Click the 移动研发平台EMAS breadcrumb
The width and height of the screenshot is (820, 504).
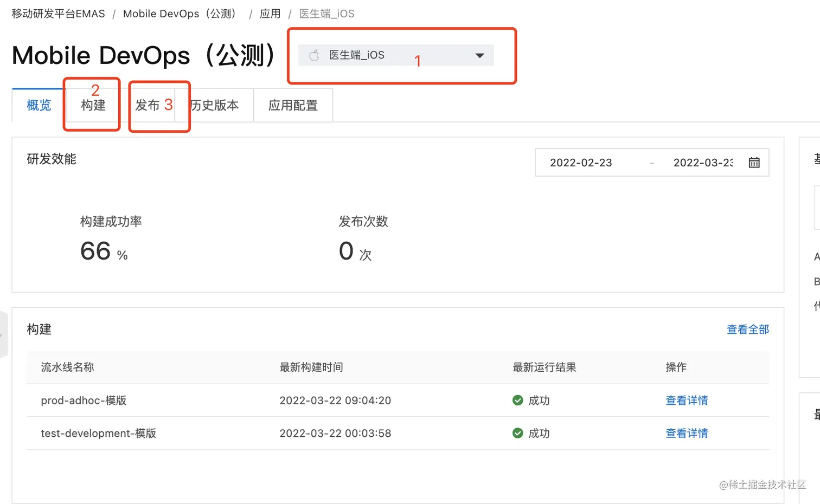pos(59,14)
